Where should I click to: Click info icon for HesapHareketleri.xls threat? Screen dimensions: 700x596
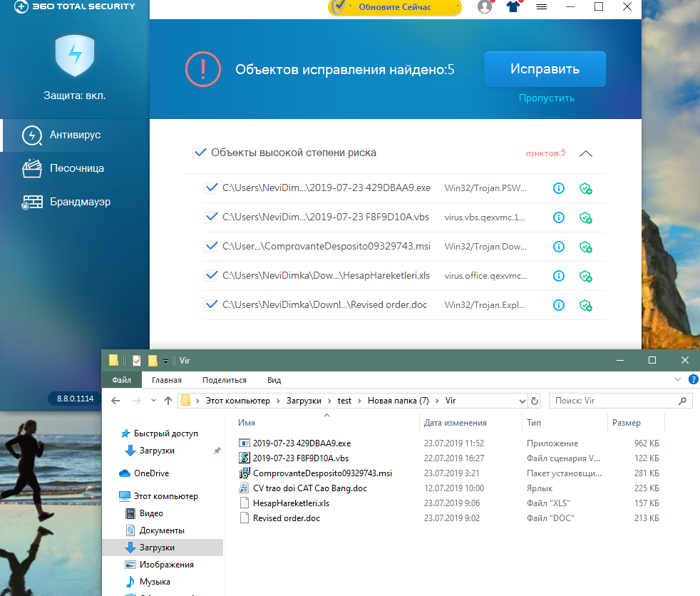(x=558, y=276)
